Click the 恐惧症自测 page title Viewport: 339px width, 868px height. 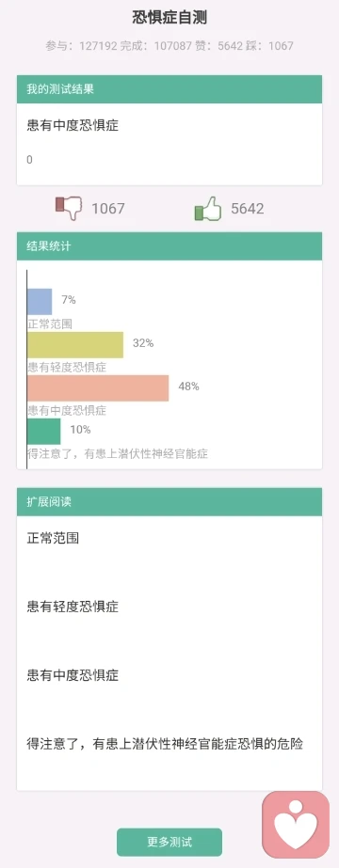tap(169, 18)
